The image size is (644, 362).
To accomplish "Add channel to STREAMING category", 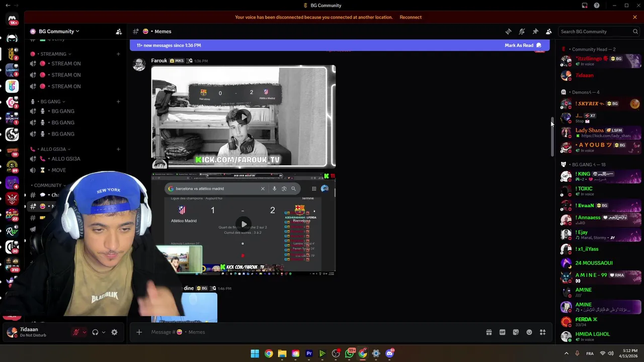I will click(x=118, y=54).
